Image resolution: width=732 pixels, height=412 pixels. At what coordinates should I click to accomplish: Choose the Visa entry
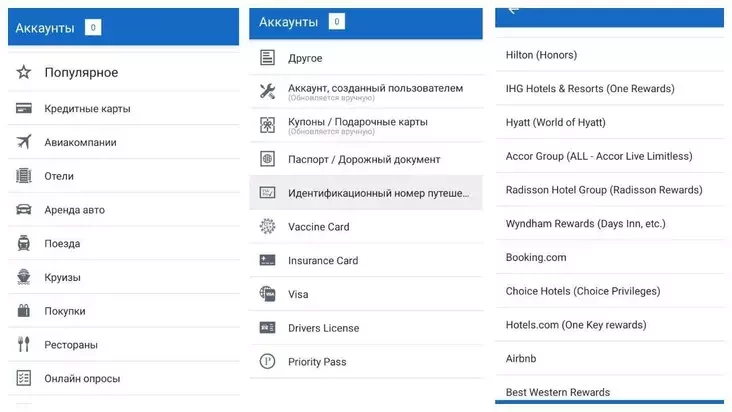point(366,294)
